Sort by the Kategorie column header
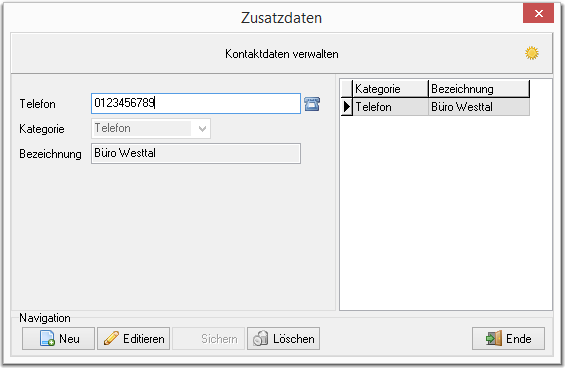This screenshot has width=565, height=368. pyautogui.click(x=390, y=89)
